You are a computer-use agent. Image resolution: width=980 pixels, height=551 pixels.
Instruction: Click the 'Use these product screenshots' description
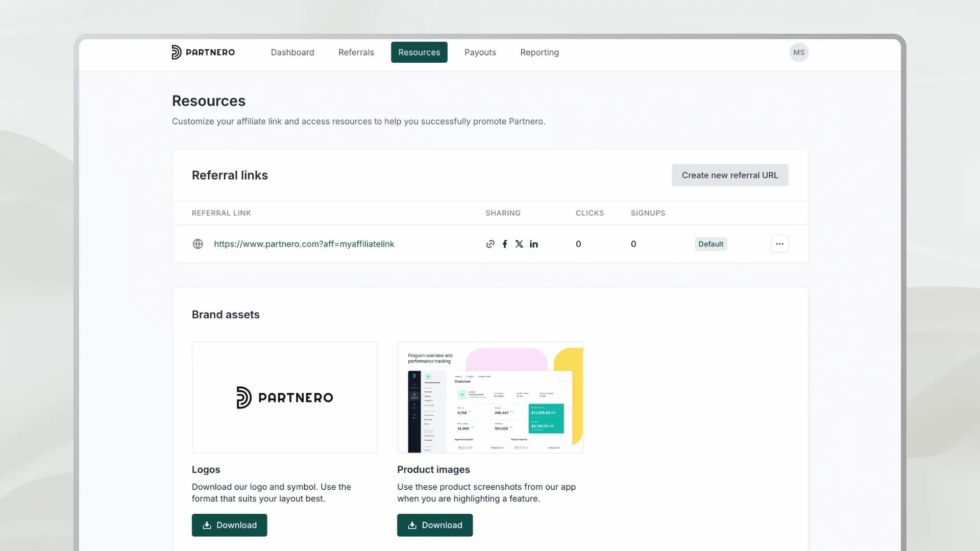point(486,493)
